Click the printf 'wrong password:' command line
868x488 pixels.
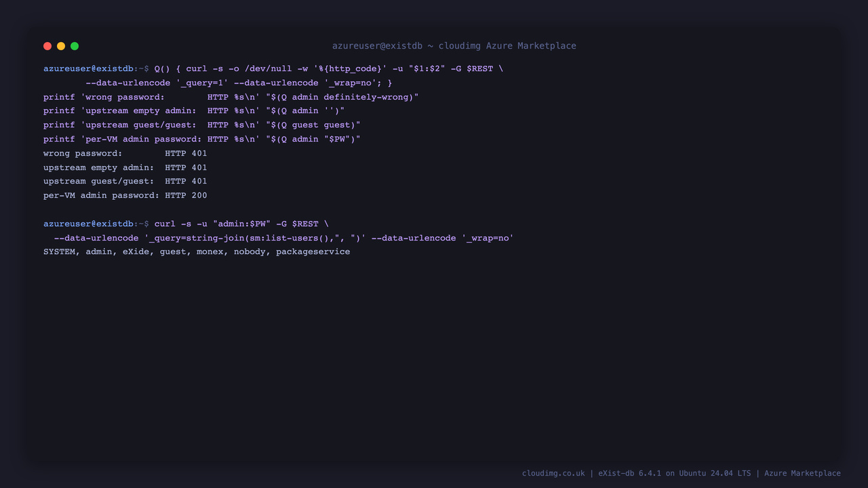tap(231, 97)
